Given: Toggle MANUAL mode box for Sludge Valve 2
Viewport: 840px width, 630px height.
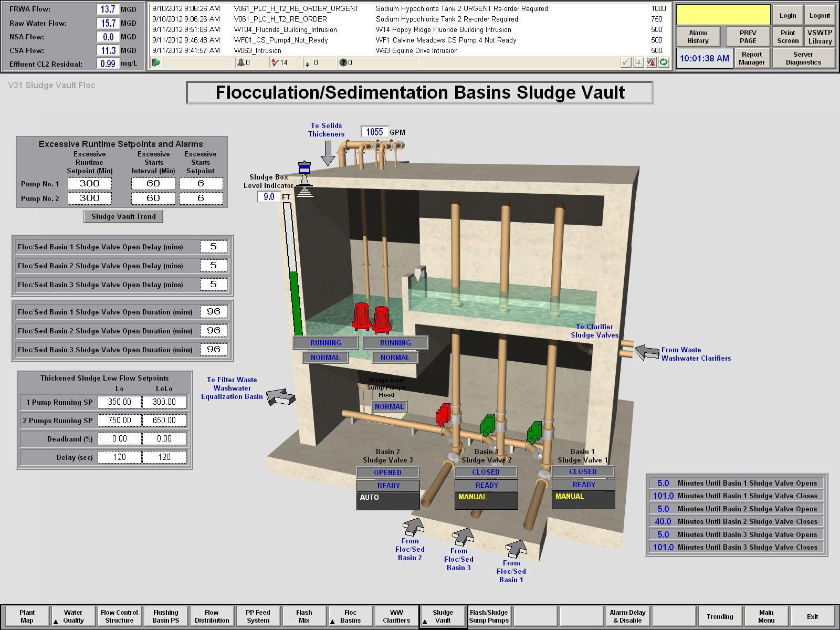Looking at the screenshot, I should pos(486,500).
